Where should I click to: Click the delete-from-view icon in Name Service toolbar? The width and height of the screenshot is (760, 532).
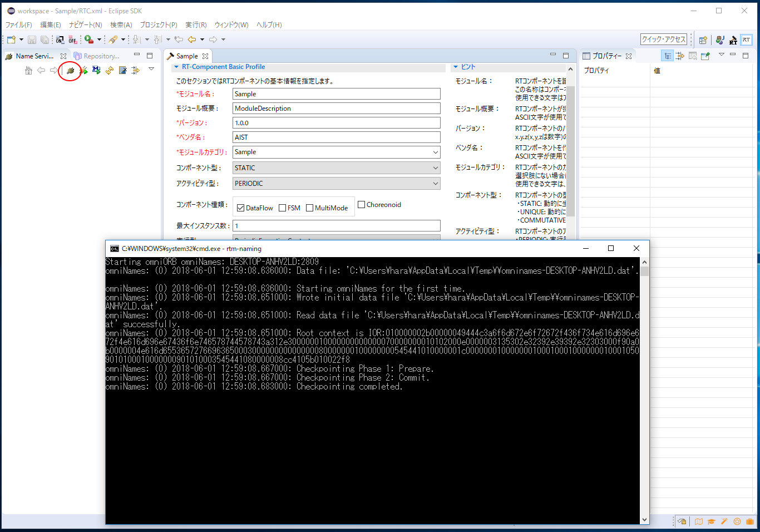(123, 70)
